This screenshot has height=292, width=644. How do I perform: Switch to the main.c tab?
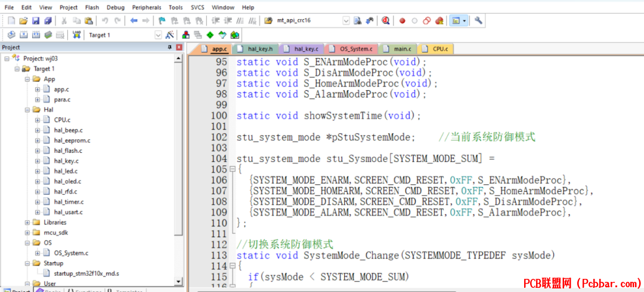pyautogui.click(x=398, y=49)
